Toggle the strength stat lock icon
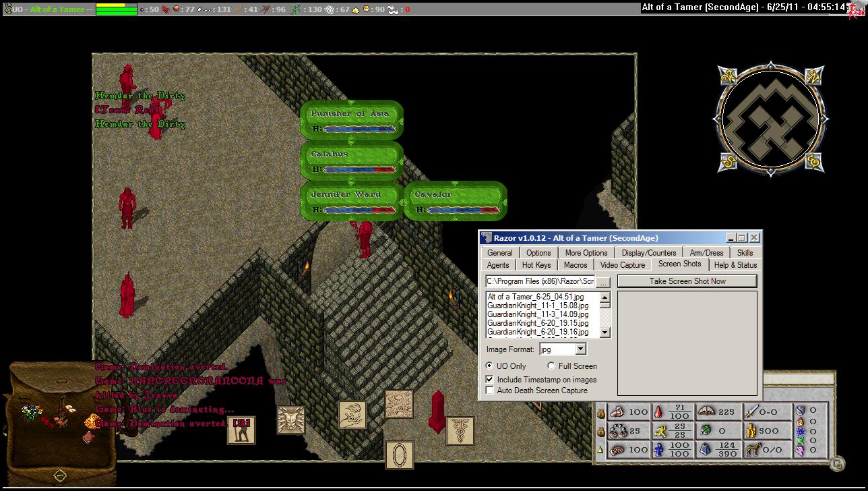The height and width of the screenshot is (491, 868). click(x=600, y=412)
